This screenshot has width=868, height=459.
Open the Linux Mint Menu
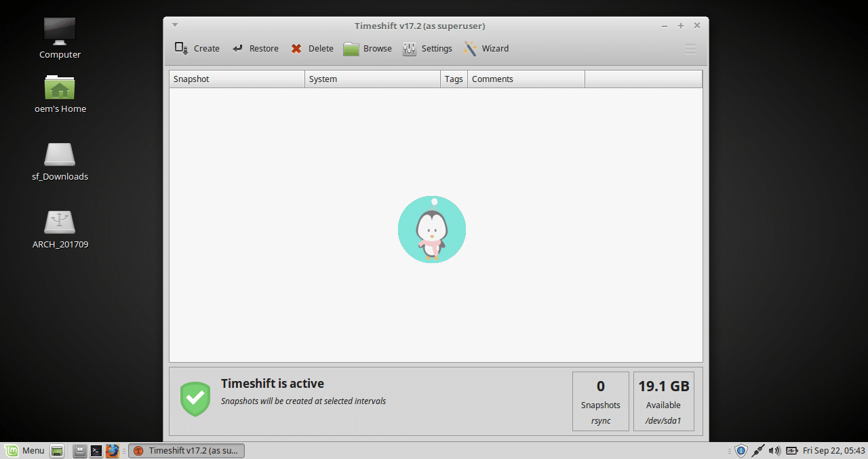tap(25, 450)
